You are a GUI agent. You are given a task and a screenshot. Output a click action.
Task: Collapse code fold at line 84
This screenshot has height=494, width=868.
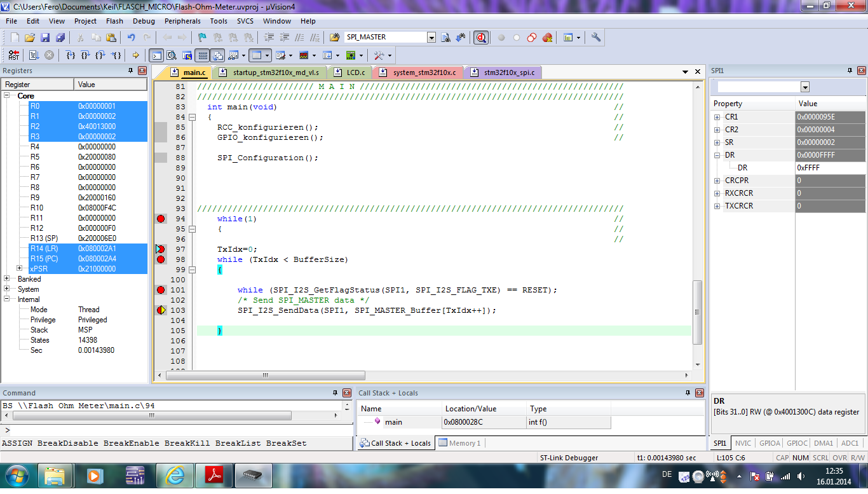pyautogui.click(x=193, y=117)
